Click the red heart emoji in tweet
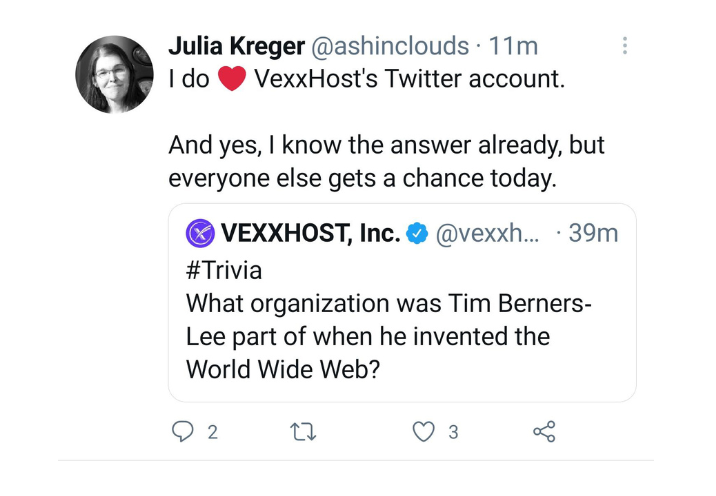This screenshot has height=496, width=716. pos(232,80)
